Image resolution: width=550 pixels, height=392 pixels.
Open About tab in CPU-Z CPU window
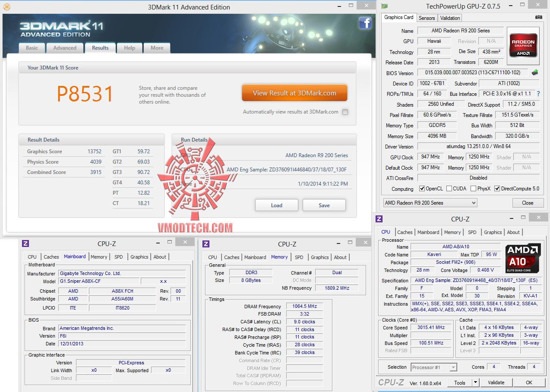coord(513,232)
